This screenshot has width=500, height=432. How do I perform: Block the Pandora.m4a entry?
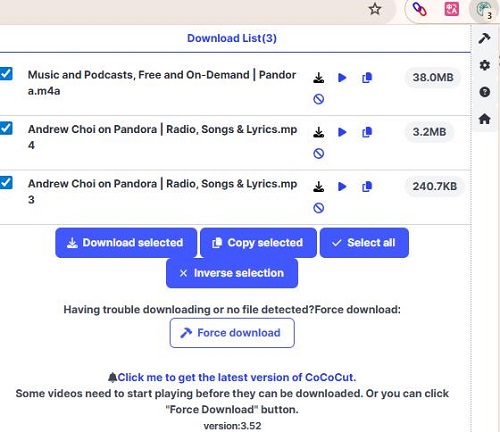coord(319,99)
